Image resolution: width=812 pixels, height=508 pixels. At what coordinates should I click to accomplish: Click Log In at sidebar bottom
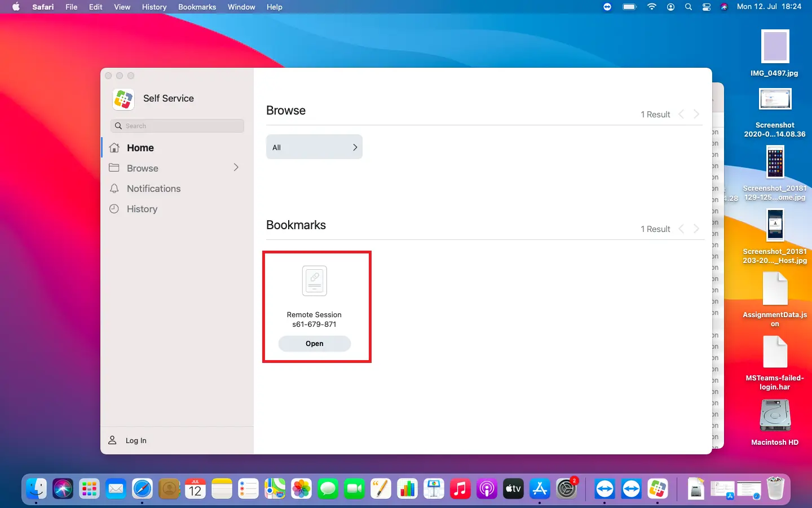[x=136, y=440]
